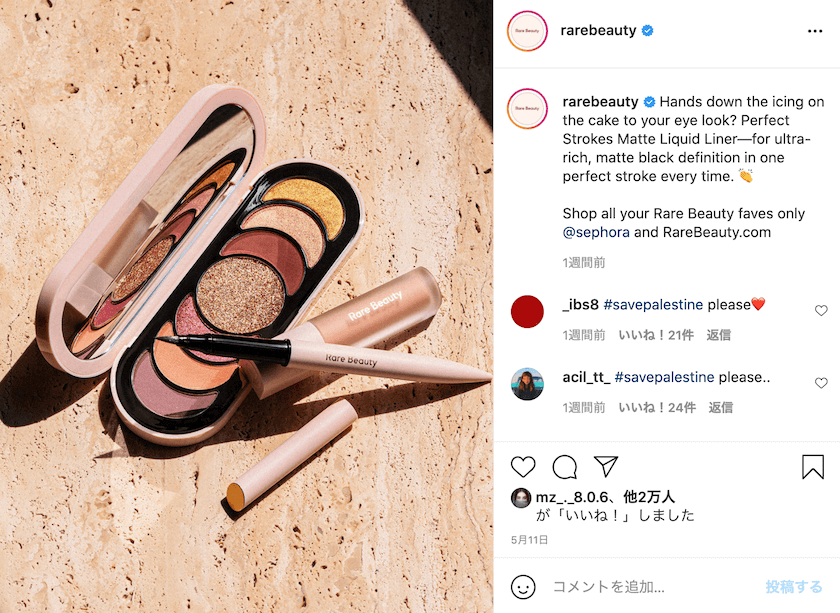
Task: Open the comment speech bubble icon
Action: [565, 467]
